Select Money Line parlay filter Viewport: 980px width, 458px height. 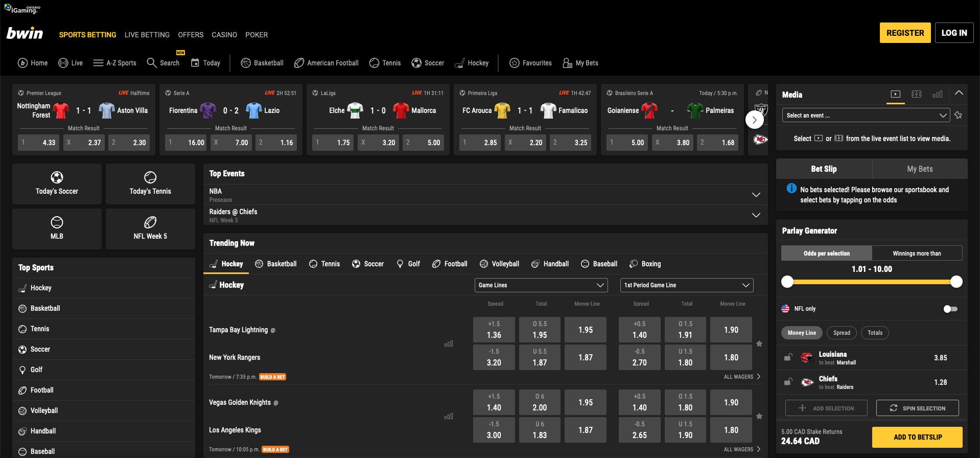tap(802, 333)
